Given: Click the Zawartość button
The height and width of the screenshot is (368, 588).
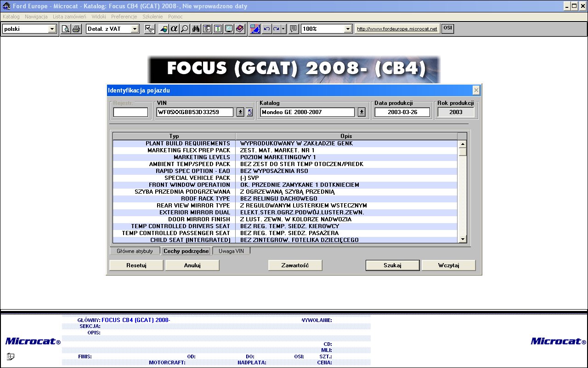Looking at the screenshot, I should click(x=295, y=265).
